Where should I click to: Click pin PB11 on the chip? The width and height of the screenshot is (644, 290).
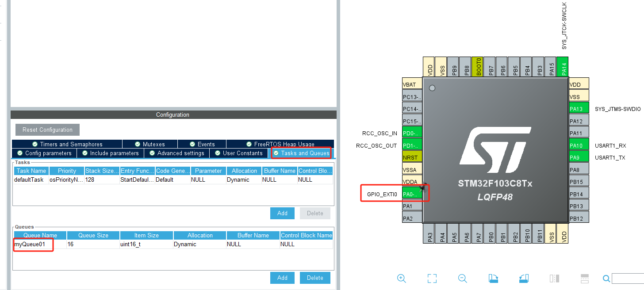coord(538,233)
